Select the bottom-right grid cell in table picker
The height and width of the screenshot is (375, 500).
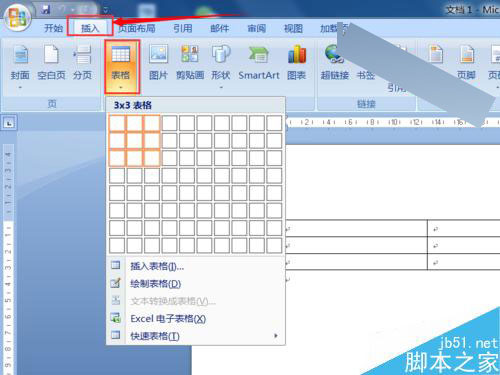coord(274,245)
